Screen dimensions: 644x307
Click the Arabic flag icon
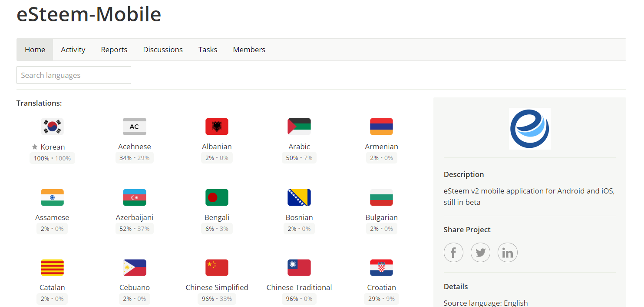[299, 127]
